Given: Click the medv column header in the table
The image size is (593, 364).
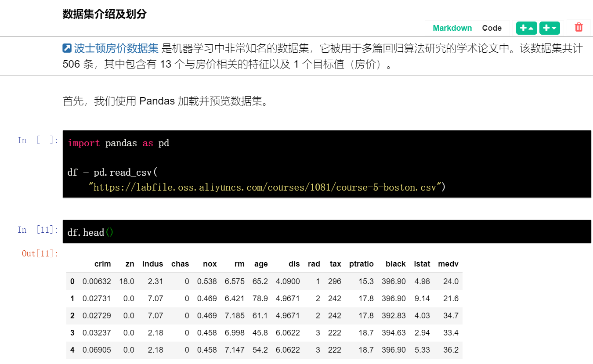Looking at the screenshot, I should pos(448,264).
